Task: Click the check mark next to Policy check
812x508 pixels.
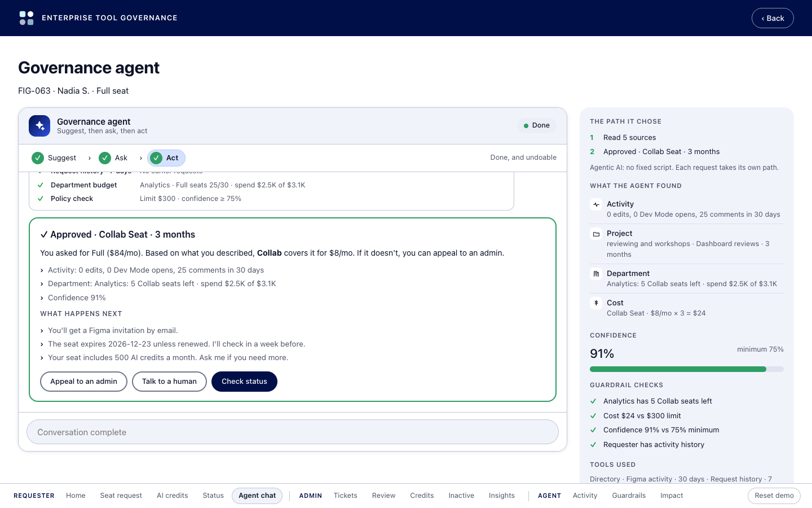Action: click(41, 199)
